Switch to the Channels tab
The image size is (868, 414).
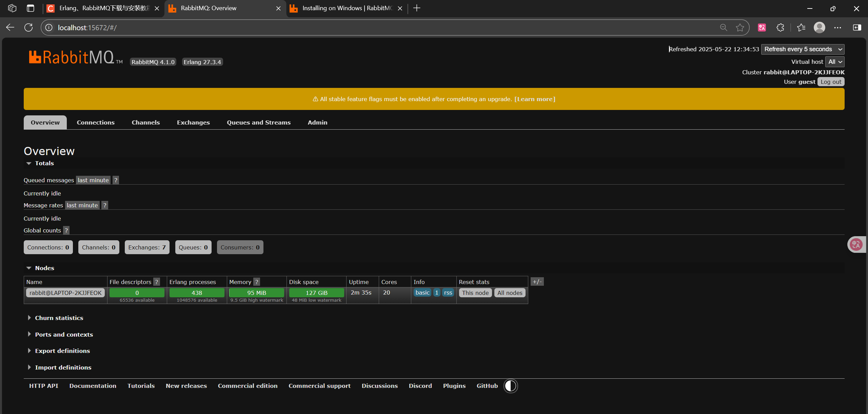[146, 123]
